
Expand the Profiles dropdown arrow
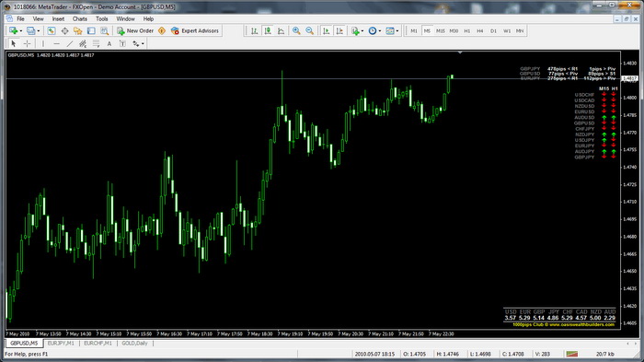[x=39, y=30]
